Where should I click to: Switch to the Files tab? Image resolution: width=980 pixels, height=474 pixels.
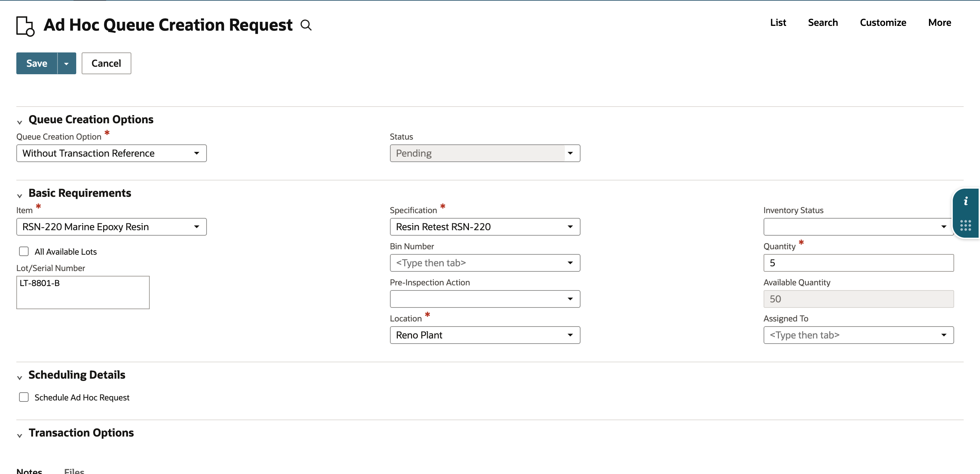74,471
